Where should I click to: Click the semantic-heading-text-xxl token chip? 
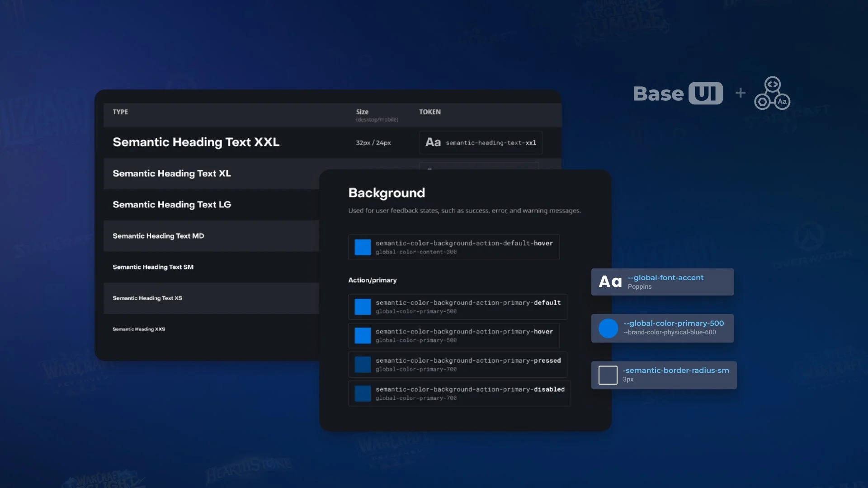[491, 143]
